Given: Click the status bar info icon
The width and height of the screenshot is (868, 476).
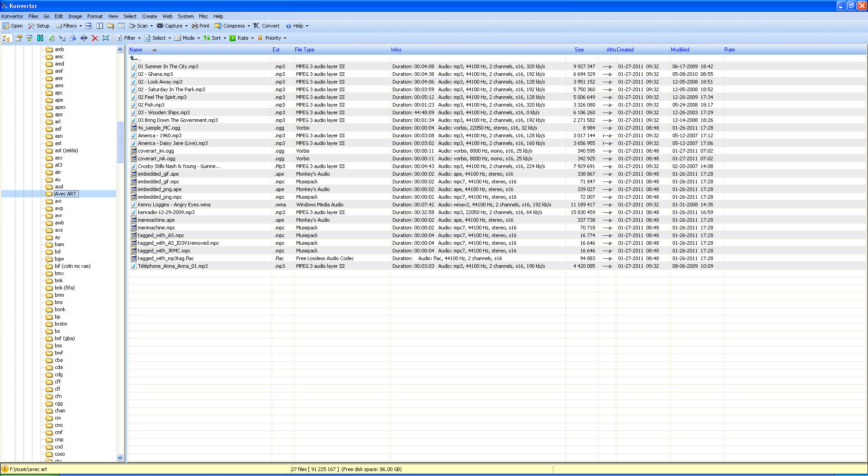Looking at the screenshot, I should [x=5, y=469].
